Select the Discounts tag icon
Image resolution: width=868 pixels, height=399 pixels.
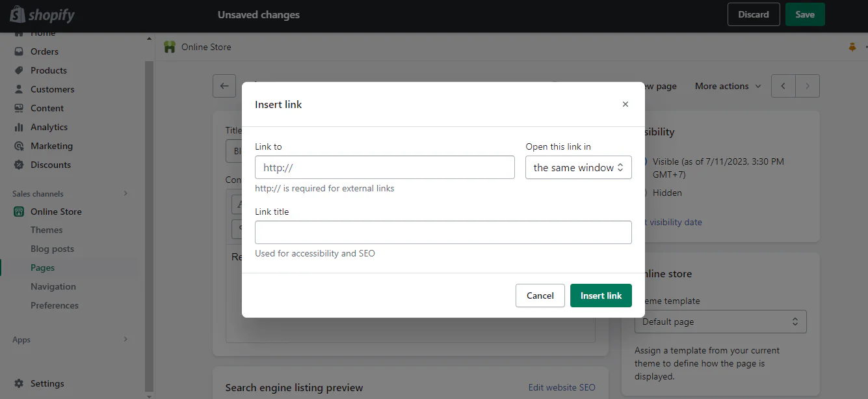19,164
